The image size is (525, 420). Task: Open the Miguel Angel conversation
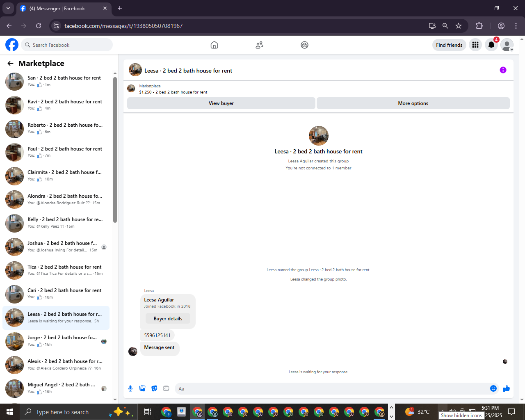pyautogui.click(x=56, y=388)
